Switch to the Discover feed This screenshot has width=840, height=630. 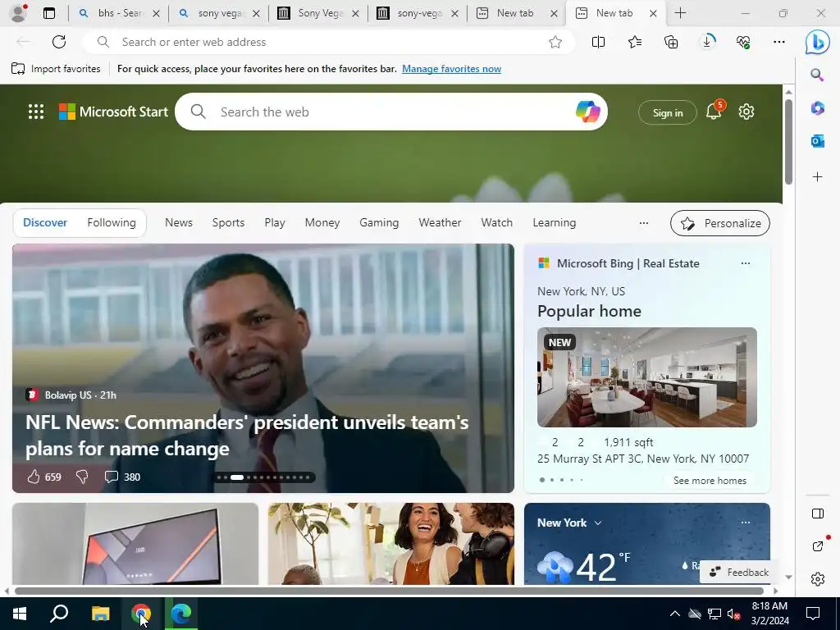pos(45,223)
